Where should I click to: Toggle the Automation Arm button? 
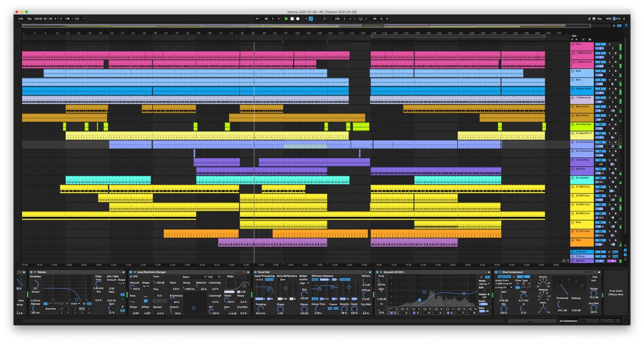tap(310, 19)
